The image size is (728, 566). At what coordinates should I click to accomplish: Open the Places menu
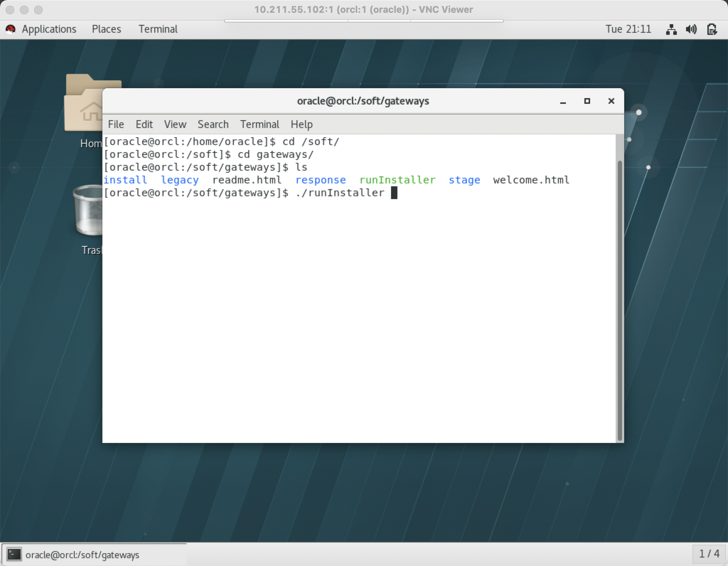106,29
